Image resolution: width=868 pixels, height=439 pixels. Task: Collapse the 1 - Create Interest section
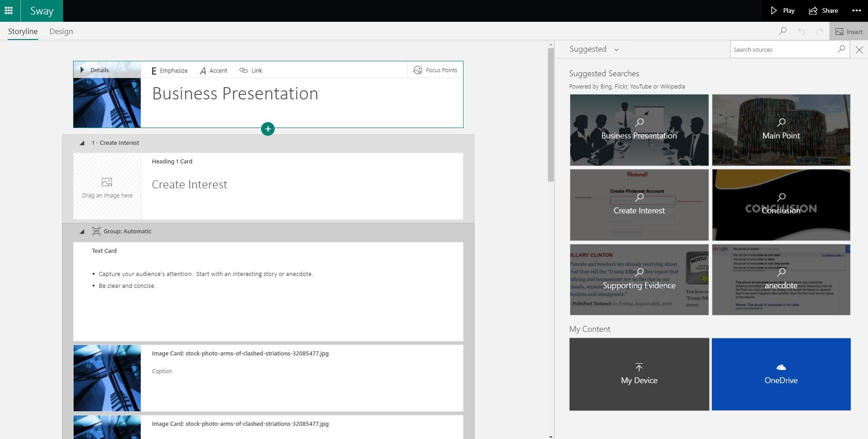82,143
